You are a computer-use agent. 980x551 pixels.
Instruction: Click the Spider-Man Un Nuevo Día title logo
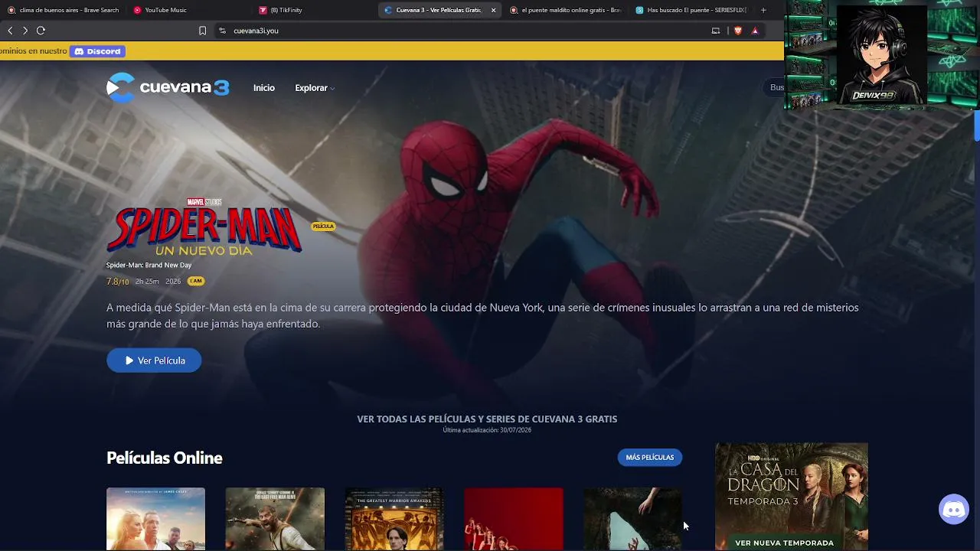(x=204, y=227)
